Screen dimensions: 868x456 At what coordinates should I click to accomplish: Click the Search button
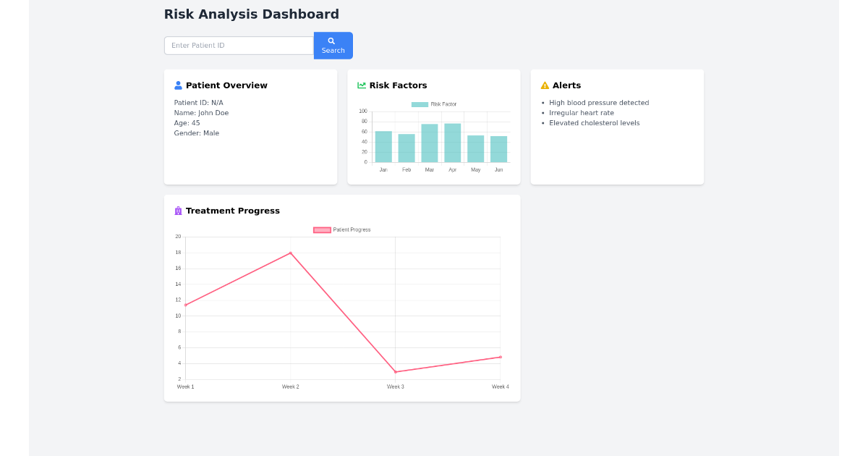[333, 45]
